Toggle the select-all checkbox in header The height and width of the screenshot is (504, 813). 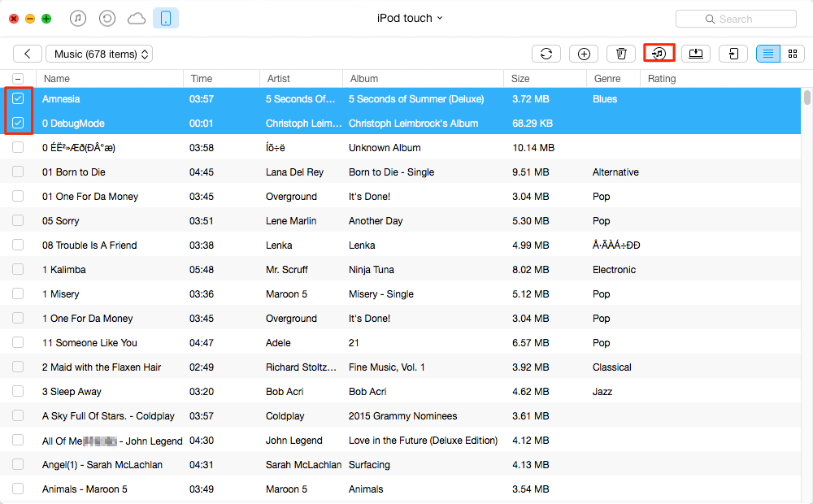point(18,79)
